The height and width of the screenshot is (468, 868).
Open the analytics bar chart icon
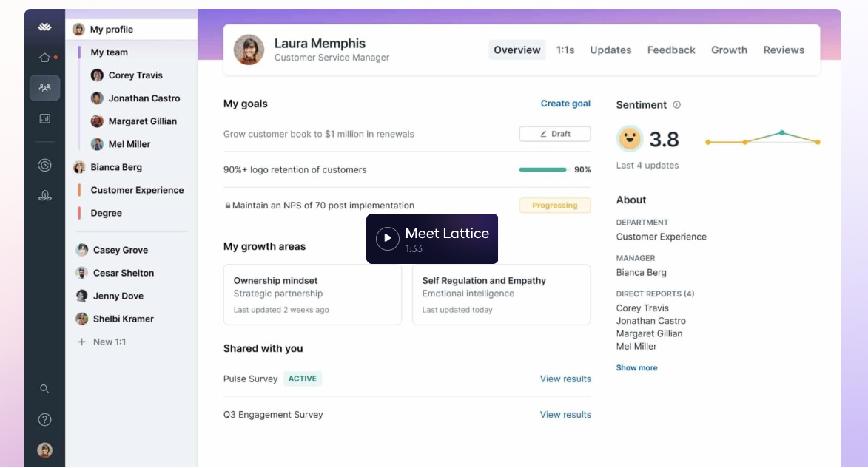pos(44,118)
